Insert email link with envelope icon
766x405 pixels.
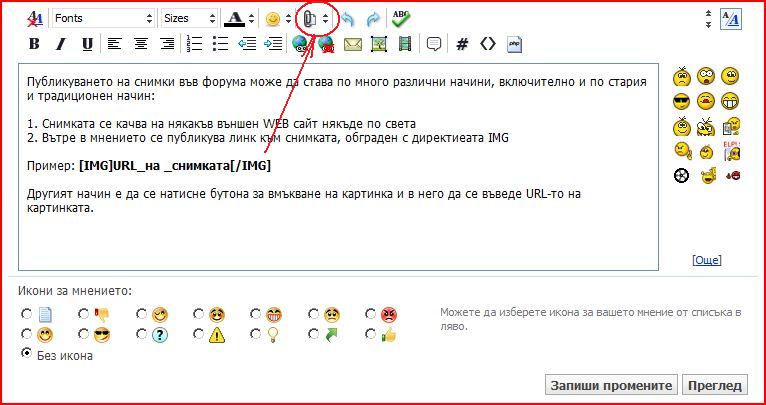(x=352, y=44)
